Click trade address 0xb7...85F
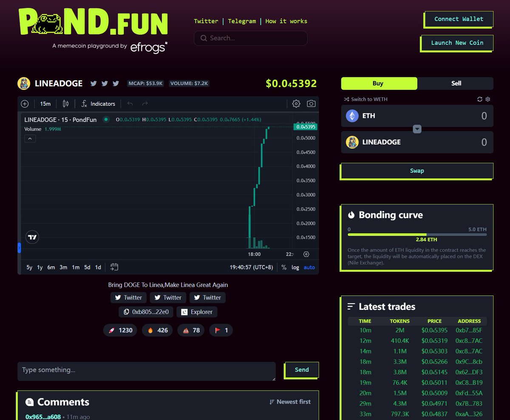 tap(469, 330)
